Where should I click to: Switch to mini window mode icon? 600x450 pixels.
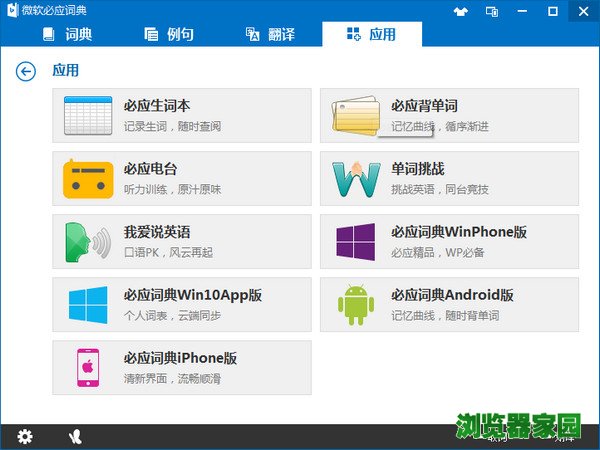pyautogui.click(x=492, y=11)
